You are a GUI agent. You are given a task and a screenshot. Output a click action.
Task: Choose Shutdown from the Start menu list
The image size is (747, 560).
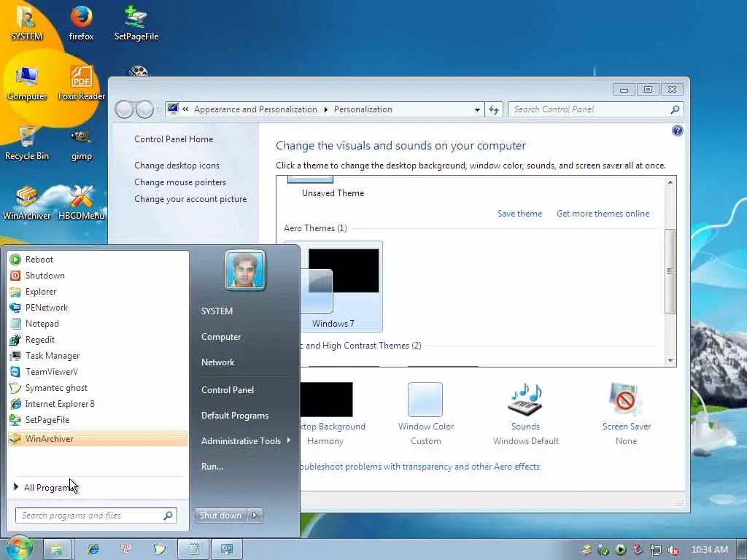98,275
